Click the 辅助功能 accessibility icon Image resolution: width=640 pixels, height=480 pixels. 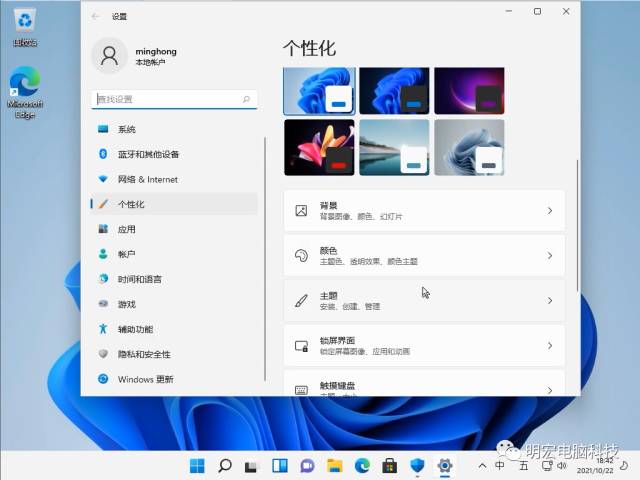point(103,329)
